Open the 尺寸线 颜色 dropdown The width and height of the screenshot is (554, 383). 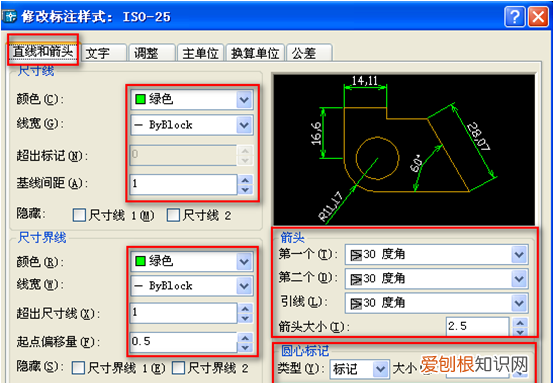pyautogui.click(x=244, y=100)
